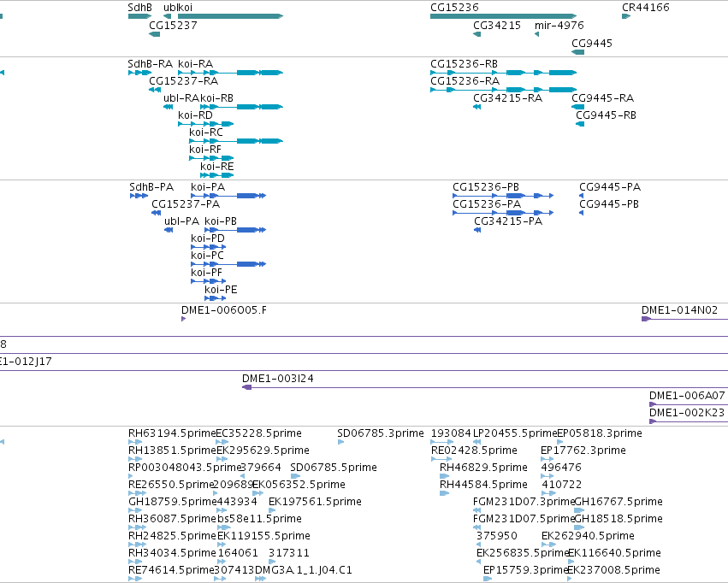Click the EK197561.5prime EST label
728x583 pixels.
[x=315, y=503]
